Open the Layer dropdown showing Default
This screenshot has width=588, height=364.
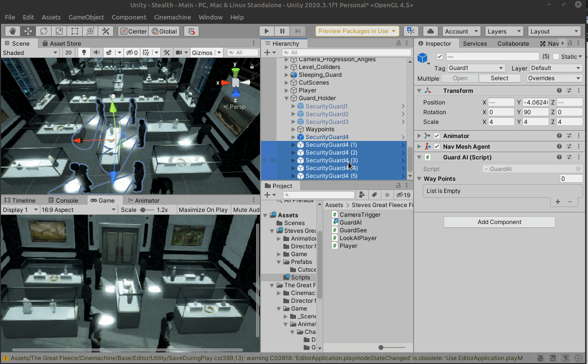coord(555,69)
